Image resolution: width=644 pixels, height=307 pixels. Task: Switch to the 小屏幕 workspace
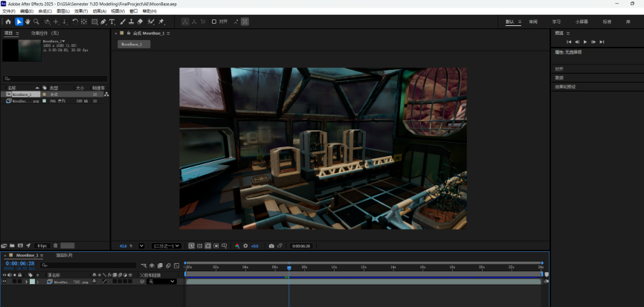click(582, 22)
